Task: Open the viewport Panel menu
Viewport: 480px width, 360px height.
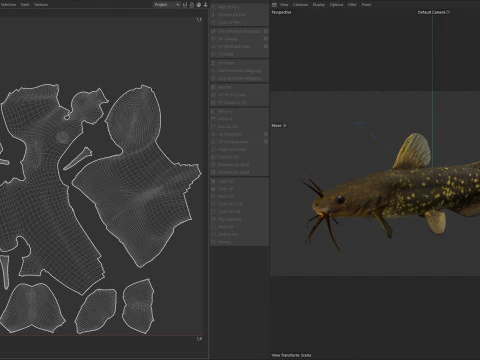Action: [366, 5]
